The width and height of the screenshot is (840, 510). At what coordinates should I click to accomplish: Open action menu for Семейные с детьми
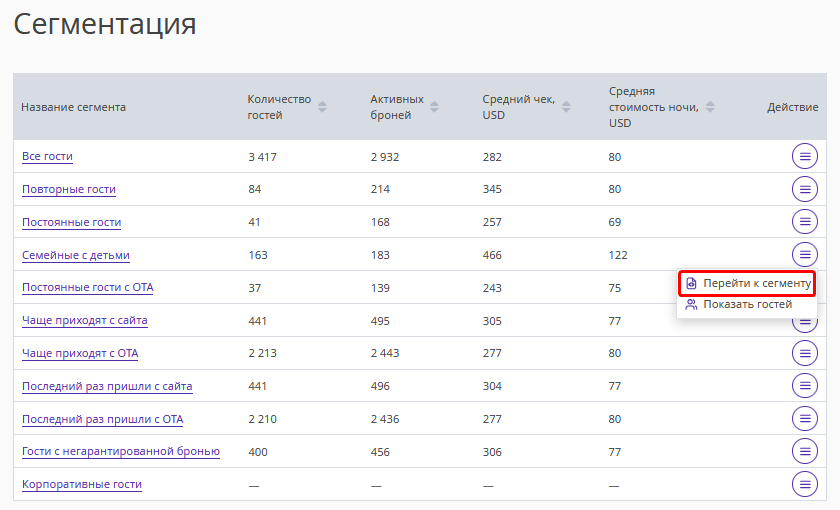point(805,254)
